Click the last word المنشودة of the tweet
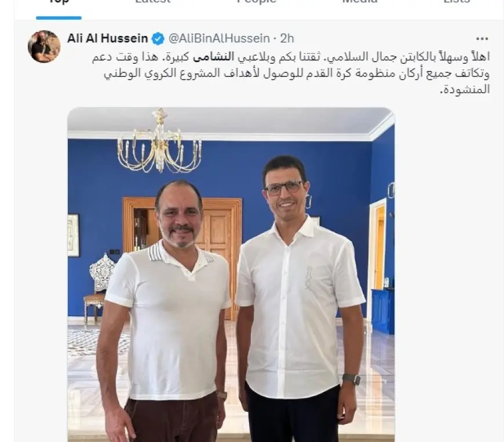The image size is (504, 442). click(x=465, y=89)
